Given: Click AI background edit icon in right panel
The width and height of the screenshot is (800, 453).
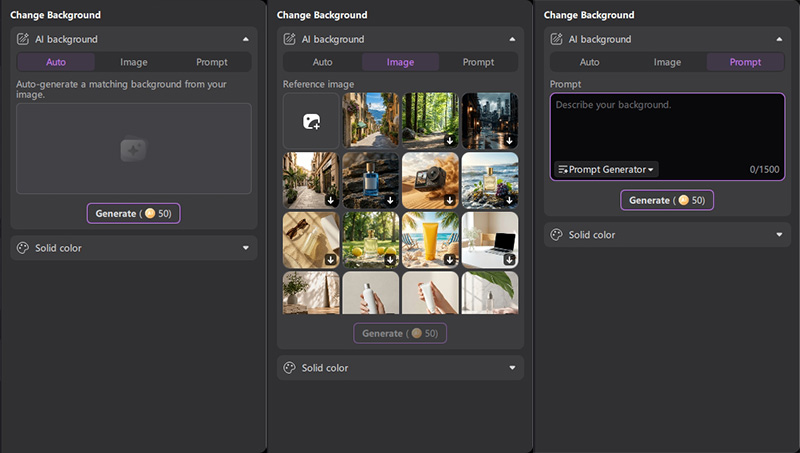Looking at the screenshot, I should click(x=556, y=39).
